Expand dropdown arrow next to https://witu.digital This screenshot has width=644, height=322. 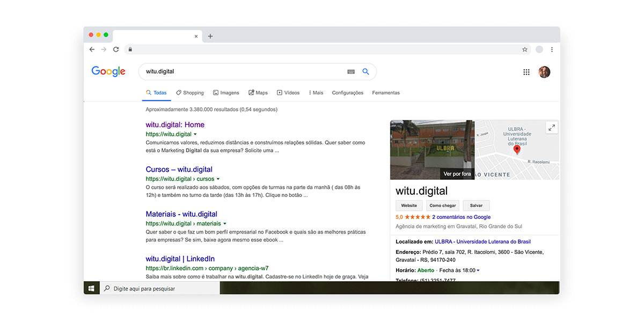pyautogui.click(x=195, y=134)
